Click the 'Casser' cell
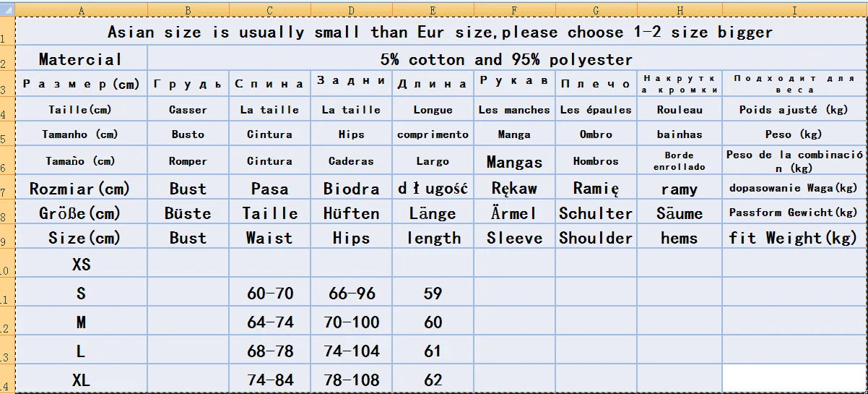Image resolution: width=868 pixels, height=394 pixels. pyautogui.click(x=188, y=109)
